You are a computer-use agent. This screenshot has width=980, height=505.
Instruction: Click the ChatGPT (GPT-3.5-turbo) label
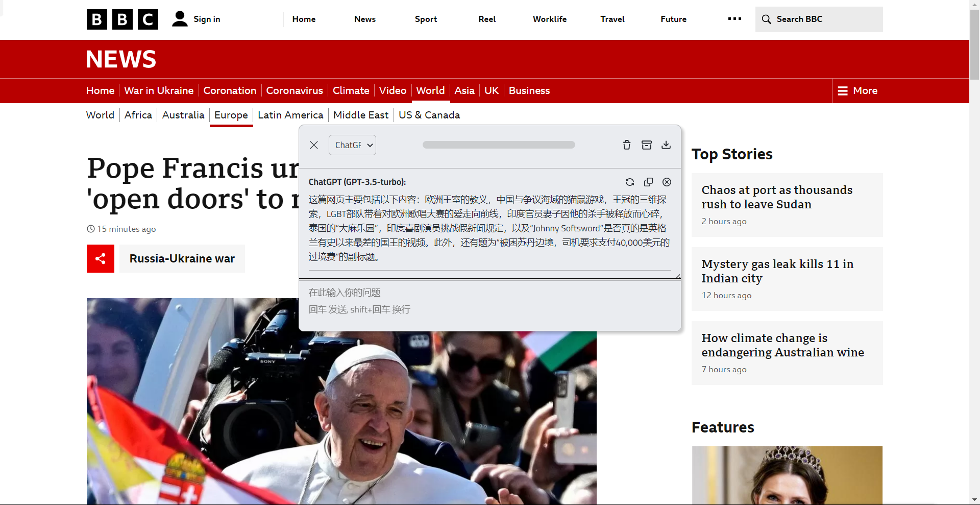357,182
